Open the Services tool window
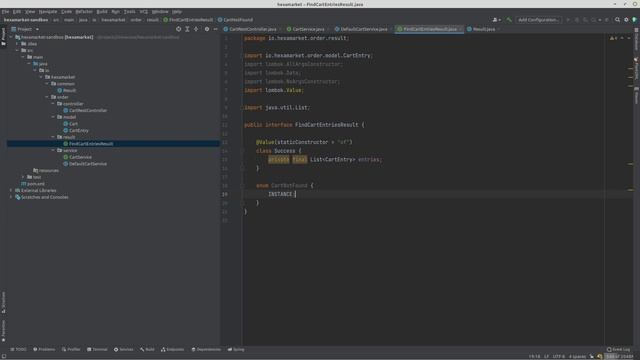 pos(124,349)
